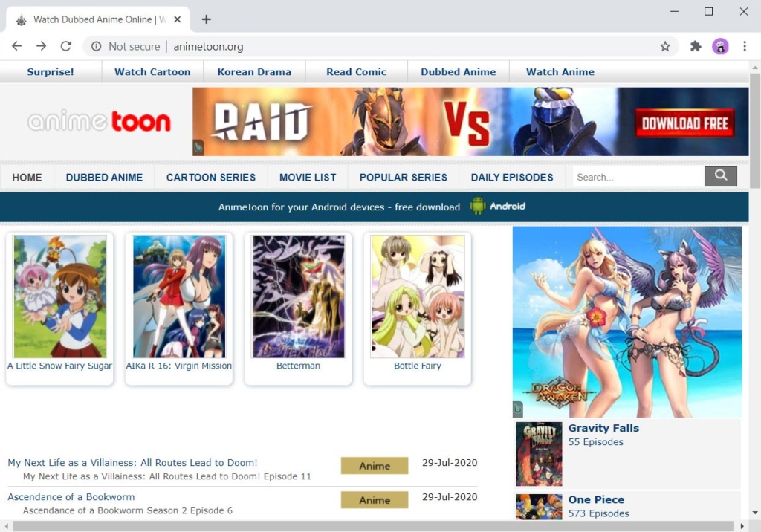Click the A Little Snow Fairy Sugar title
This screenshot has height=532, width=761.
click(59, 366)
